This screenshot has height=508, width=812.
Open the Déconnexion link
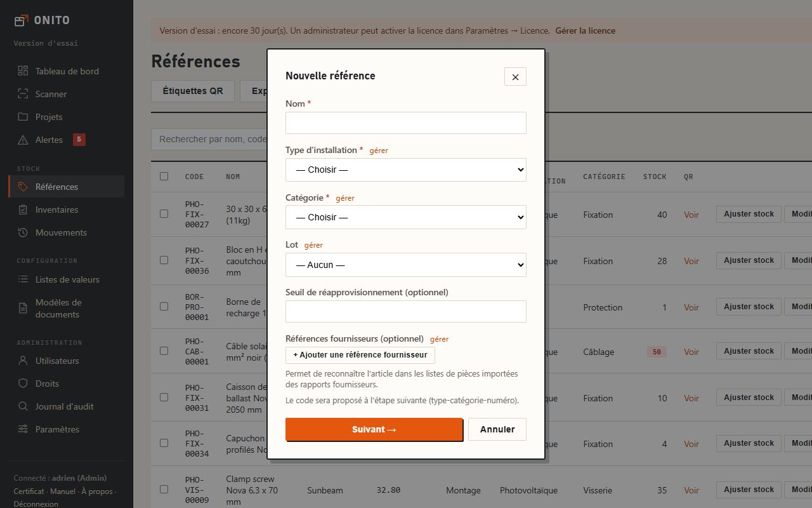pos(36,504)
